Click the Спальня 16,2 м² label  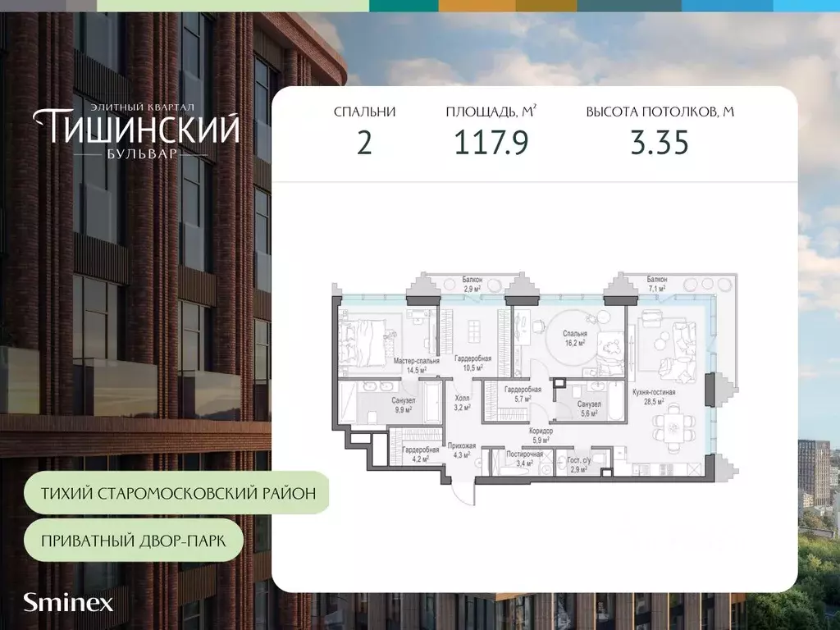pos(575,337)
